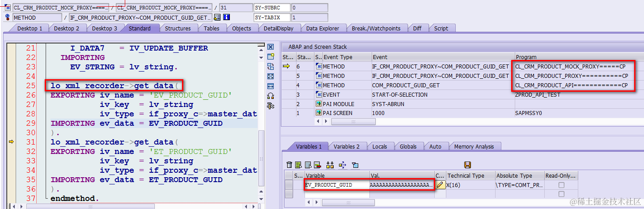The image size is (644, 209).
Task: Click the trash icon in the Variables toolbar
Action: (289, 165)
